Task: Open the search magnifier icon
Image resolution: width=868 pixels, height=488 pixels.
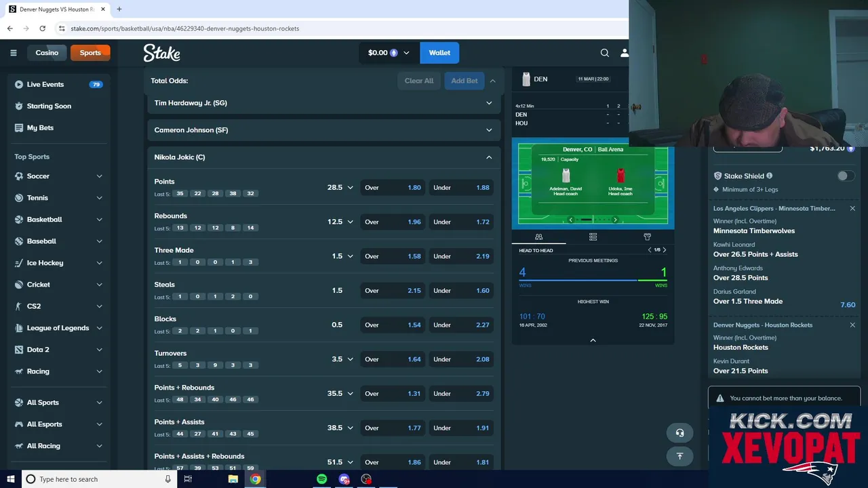Action: pyautogui.click(x=604, y=53)
